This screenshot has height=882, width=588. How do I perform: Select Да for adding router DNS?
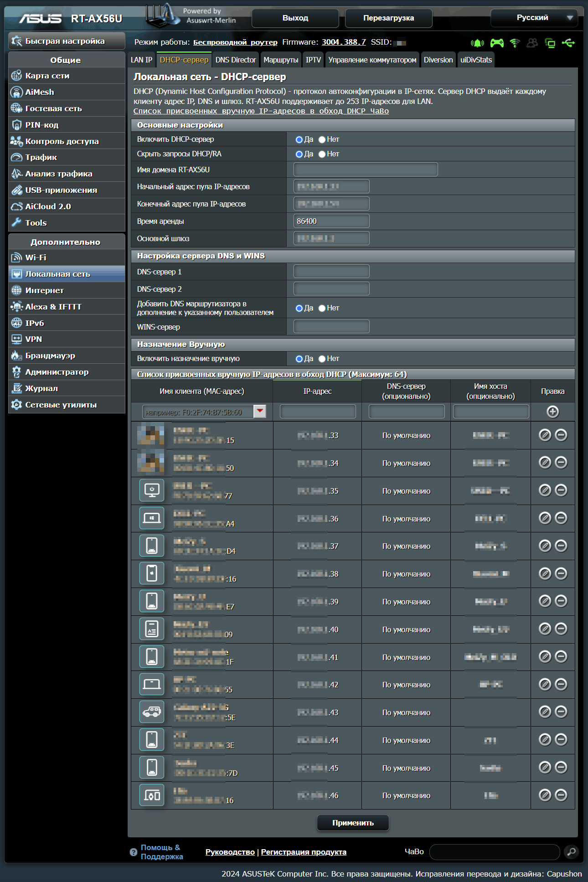point(299,308)
